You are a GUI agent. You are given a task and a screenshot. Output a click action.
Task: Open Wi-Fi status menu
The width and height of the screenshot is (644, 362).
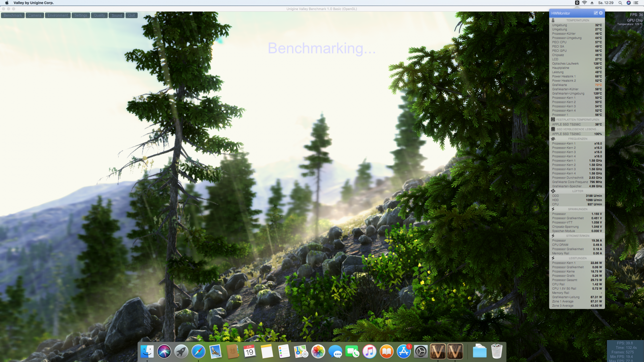584,3
